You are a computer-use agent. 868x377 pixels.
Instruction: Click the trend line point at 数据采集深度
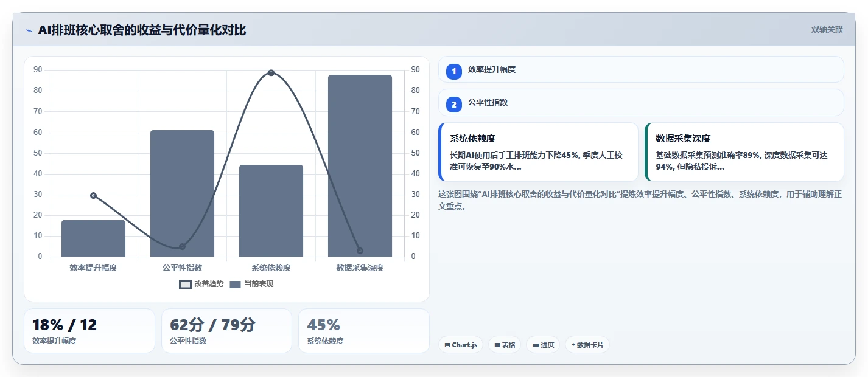coord(360,251)
